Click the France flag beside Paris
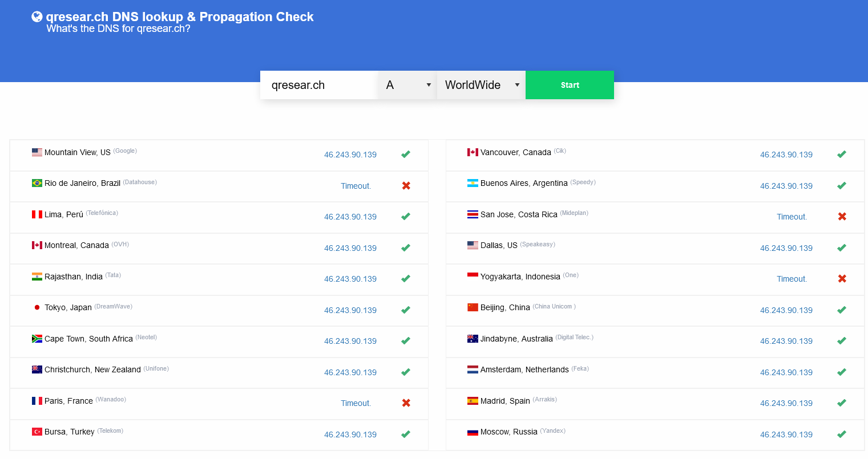Image resolution: width=868 pixels, height=459 pixels. [x=37, y=401]
